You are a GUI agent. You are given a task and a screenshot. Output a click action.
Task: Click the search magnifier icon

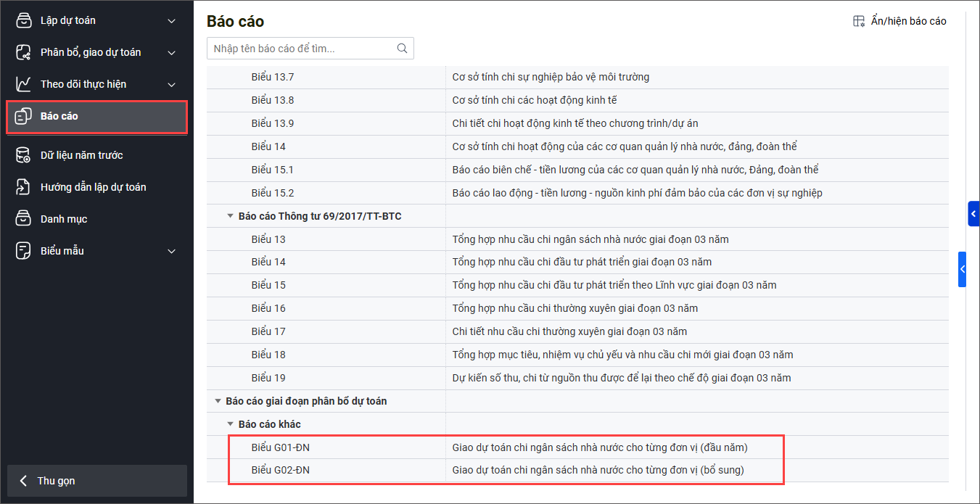tap(402, 49)
